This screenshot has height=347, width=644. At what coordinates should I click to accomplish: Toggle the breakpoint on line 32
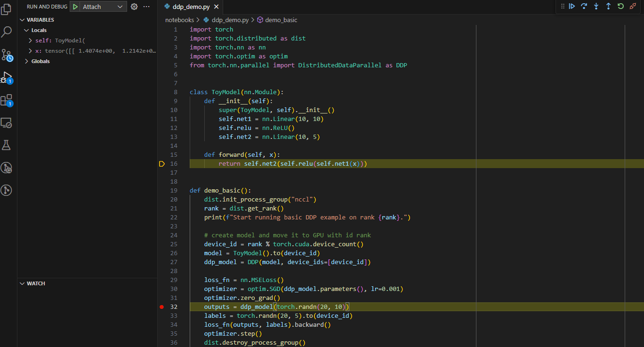tap(161, 307)
